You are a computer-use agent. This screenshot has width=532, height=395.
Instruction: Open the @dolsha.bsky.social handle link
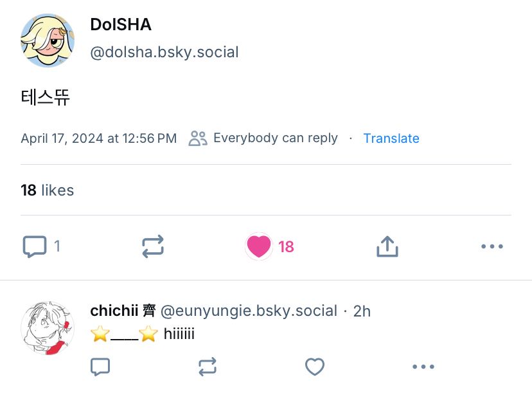(164, 52)
